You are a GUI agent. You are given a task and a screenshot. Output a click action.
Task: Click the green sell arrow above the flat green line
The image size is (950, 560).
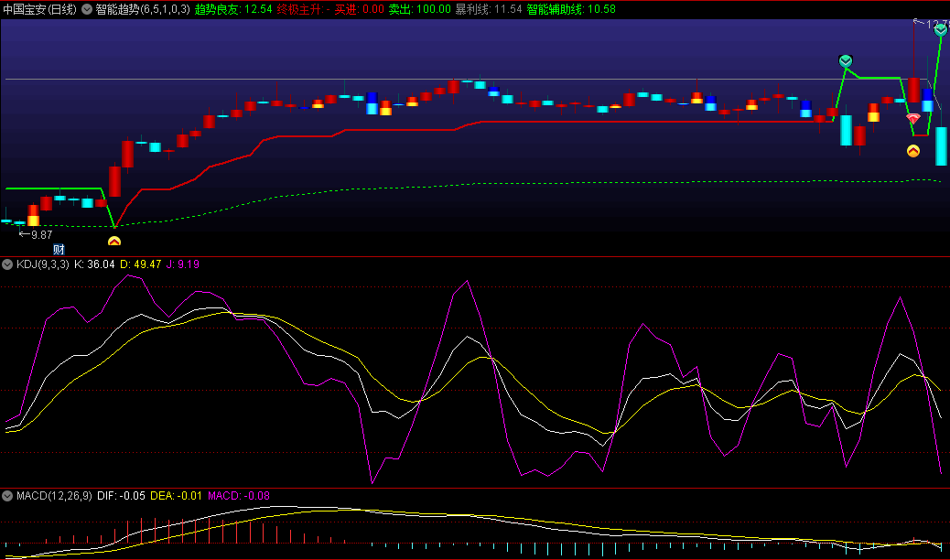coord(846,61)
